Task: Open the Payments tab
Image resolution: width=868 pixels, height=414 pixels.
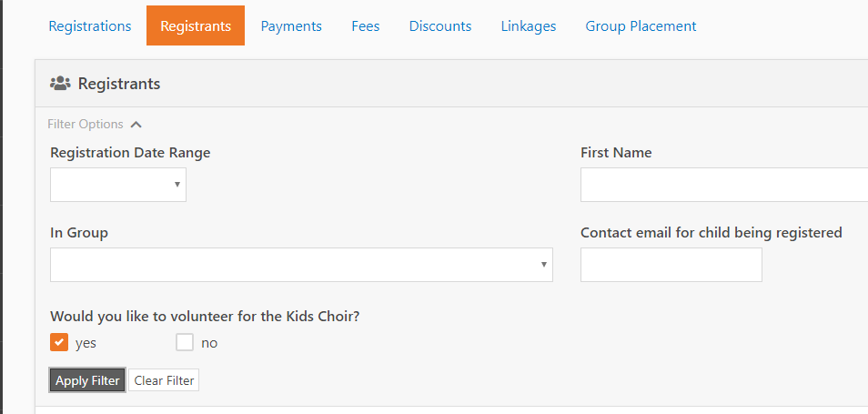Action: tap(291, 26)
